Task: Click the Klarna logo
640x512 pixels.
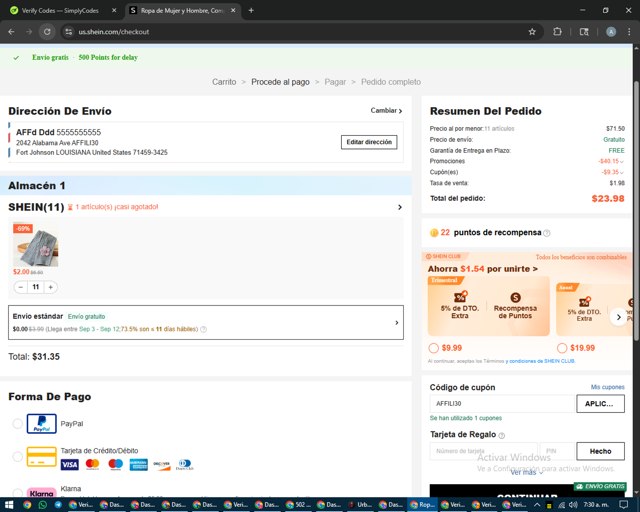Action: pos(42,493)
